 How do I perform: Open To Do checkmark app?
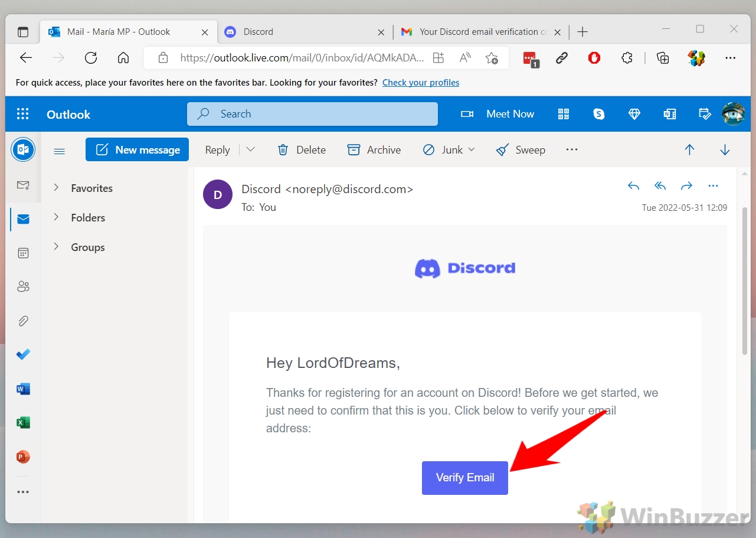[x=23, y=354]
